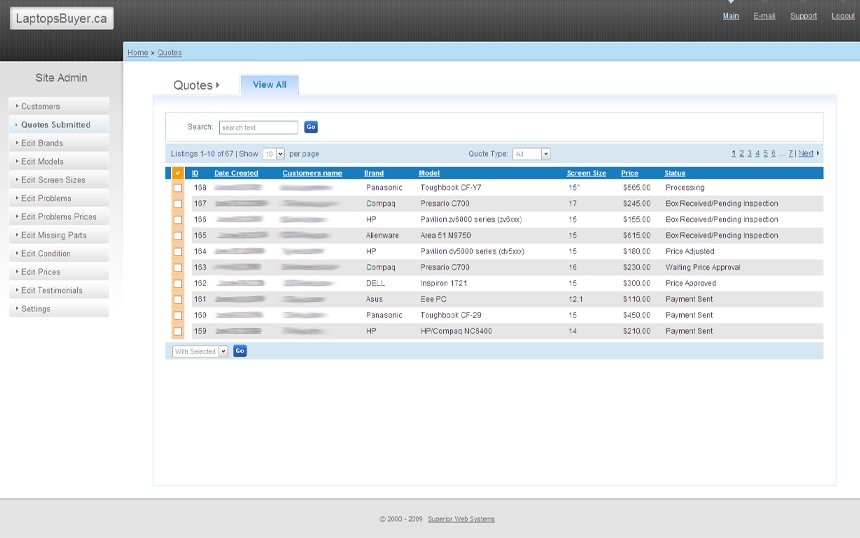
Task: Open Edit Missing Parts in sidebar
Action: [x=59, y=235]
